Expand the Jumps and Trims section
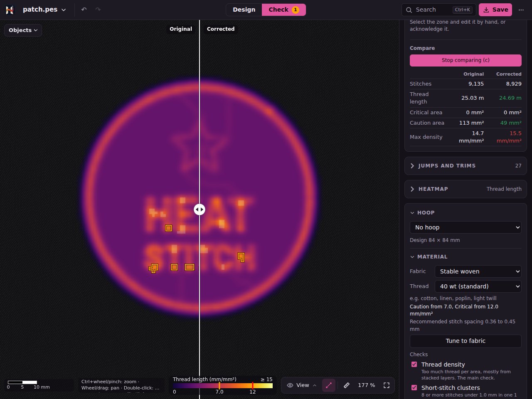 pyautogui.click(x=465, y=166)
